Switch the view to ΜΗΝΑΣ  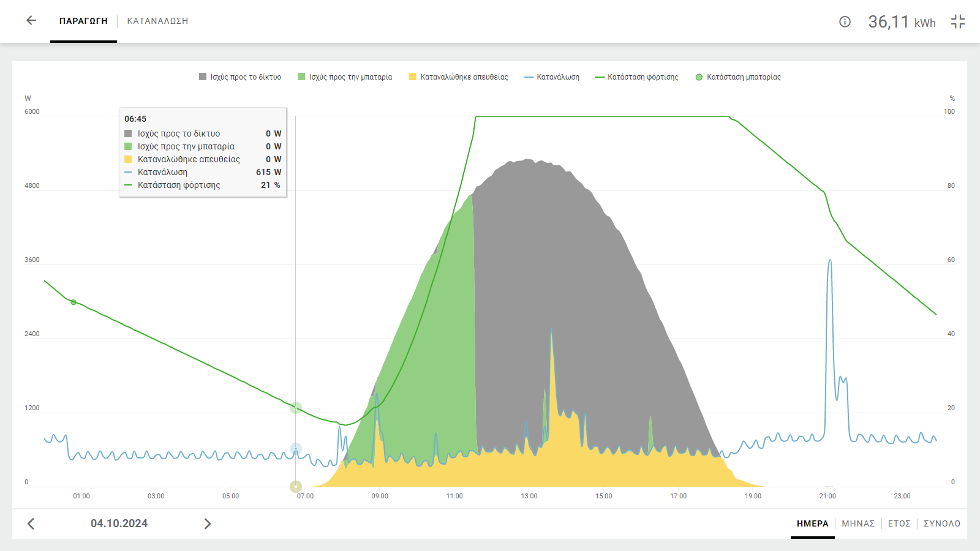click(858, 523)
